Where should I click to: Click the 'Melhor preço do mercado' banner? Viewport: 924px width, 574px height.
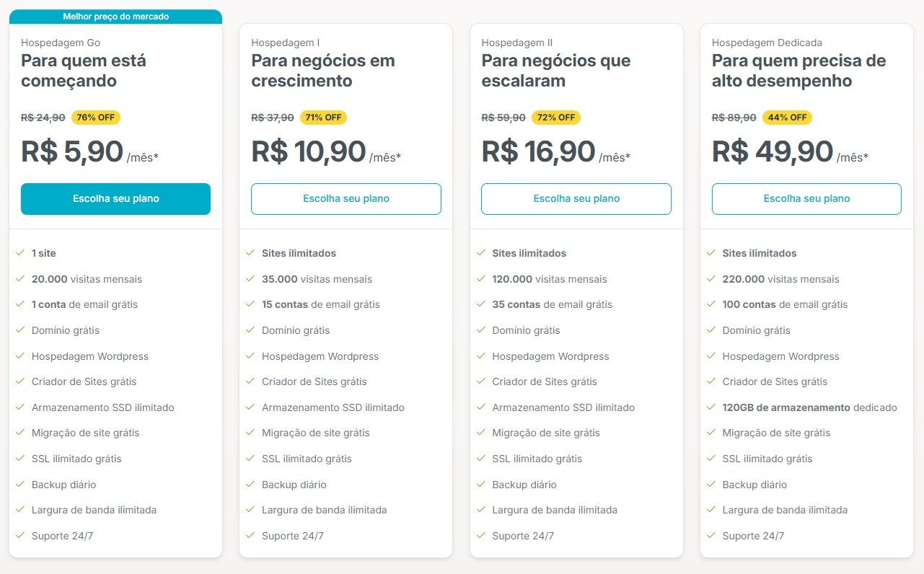pyautogui.click(x=115, y=17)
